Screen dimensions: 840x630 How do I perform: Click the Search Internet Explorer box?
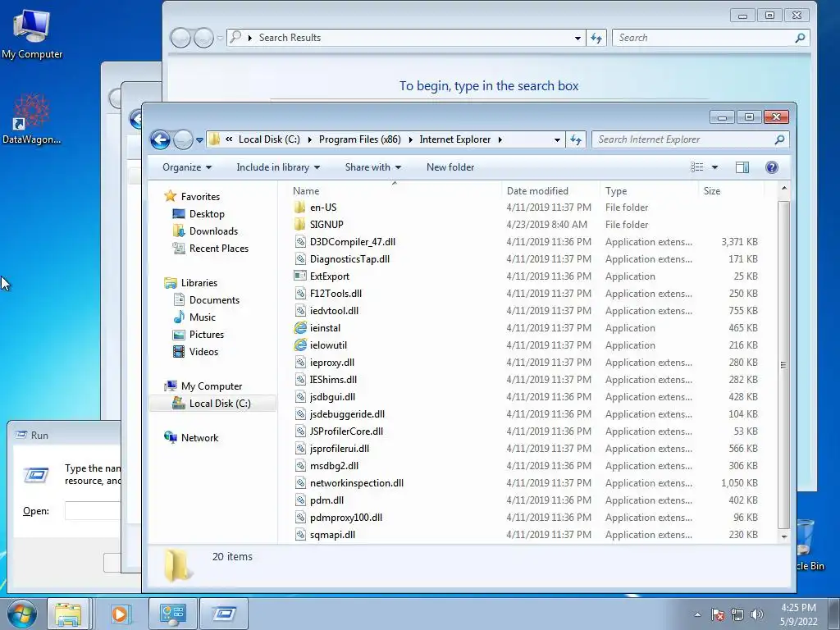tap(690, 139)
